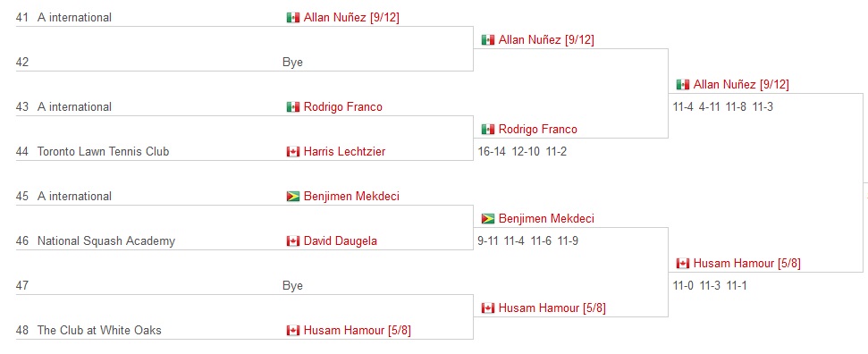Click Toronto Lawn Tennis Club text
Image resolution: width=868 pixels, height=354 pixels.
pyautogui.click(x=103, y=152)
